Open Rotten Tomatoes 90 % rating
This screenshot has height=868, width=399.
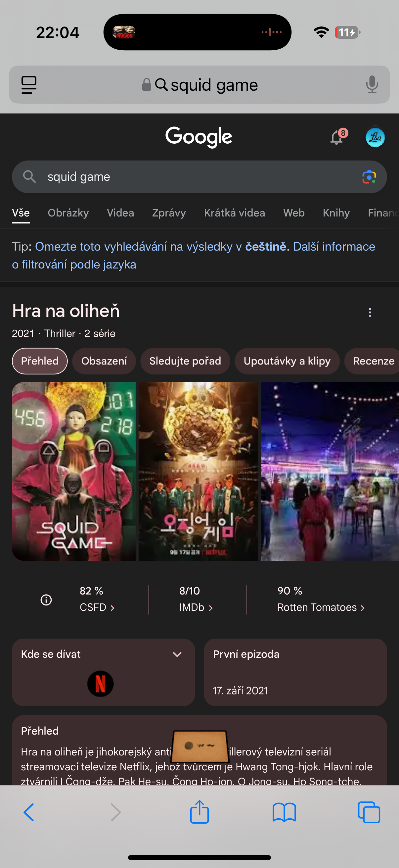[x=321, y=599]
